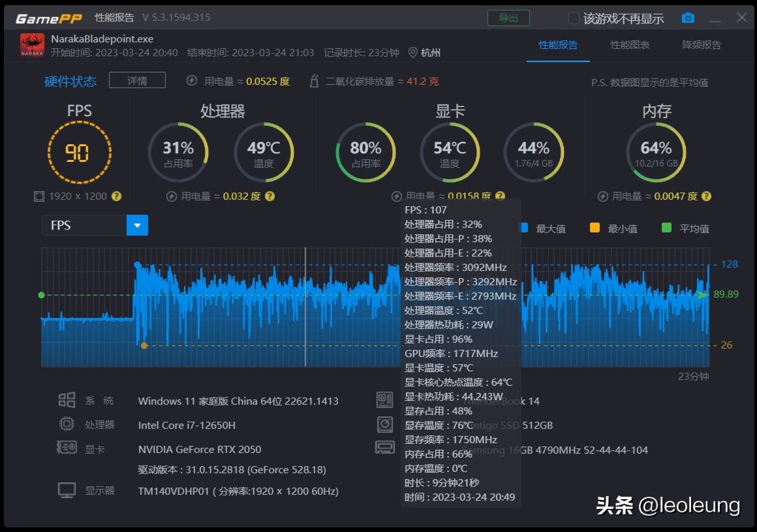The width and height of the screenshot is (757, 532).
Task: Click the help icon beside processor power 0.032 度
Action: [270, 196]
